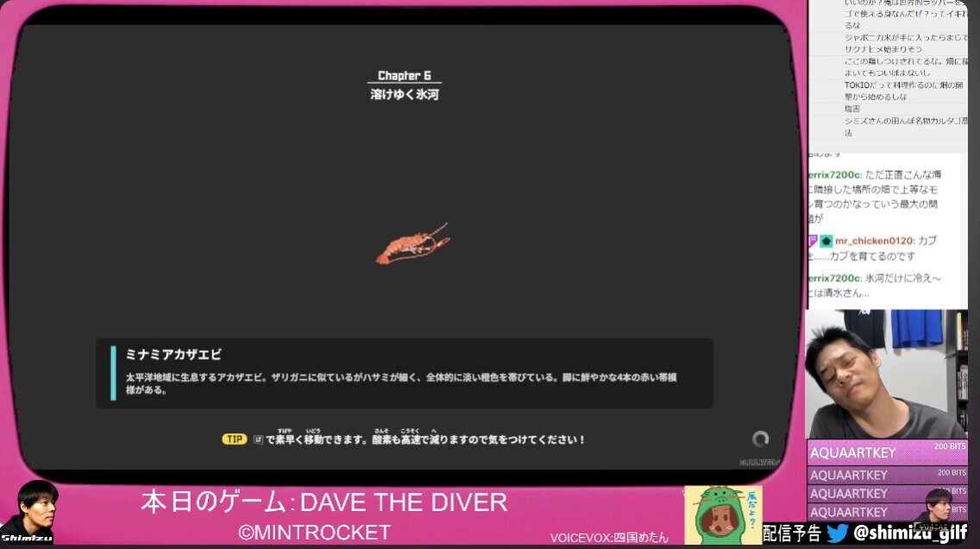The height and width of the screenshot is (549, 980).
Task: Click the '氷河だけに冷え～' chat message text
Action: pyautogui.click(x=903, y=278)
